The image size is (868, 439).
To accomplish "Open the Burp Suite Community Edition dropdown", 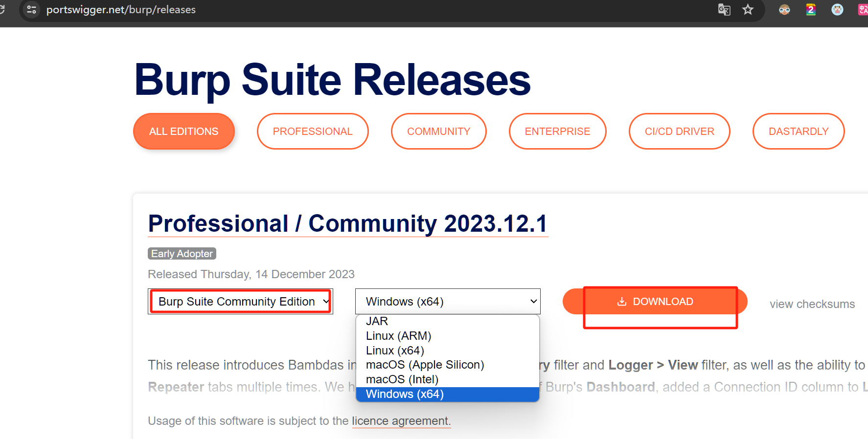I will pyautogui.click(x=240, y=302).
